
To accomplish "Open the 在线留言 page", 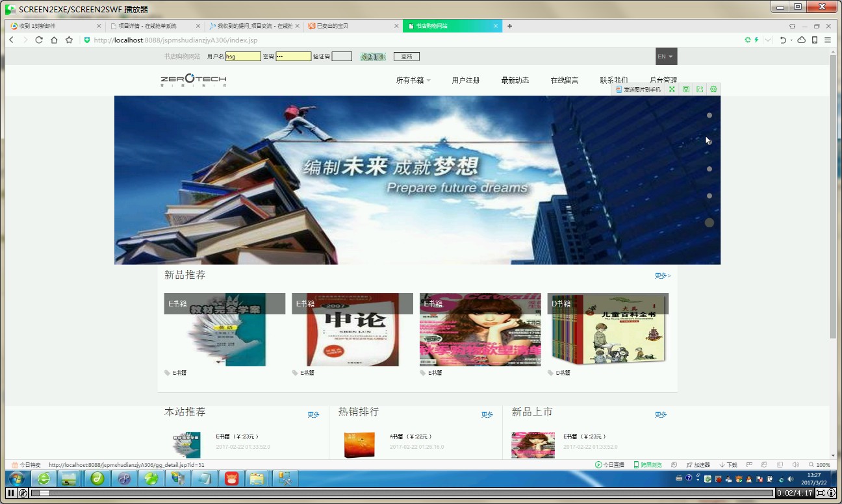I will click(565, 81).
